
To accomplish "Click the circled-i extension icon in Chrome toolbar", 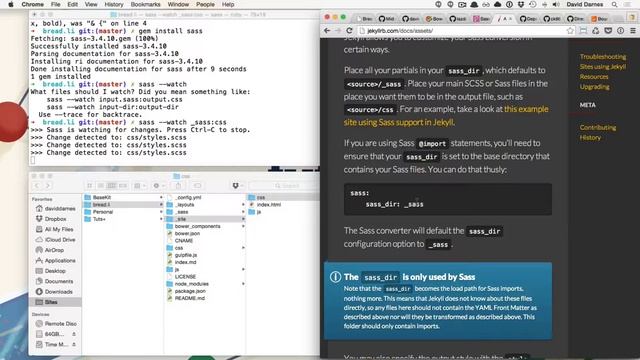I will [x=620, y=31].
